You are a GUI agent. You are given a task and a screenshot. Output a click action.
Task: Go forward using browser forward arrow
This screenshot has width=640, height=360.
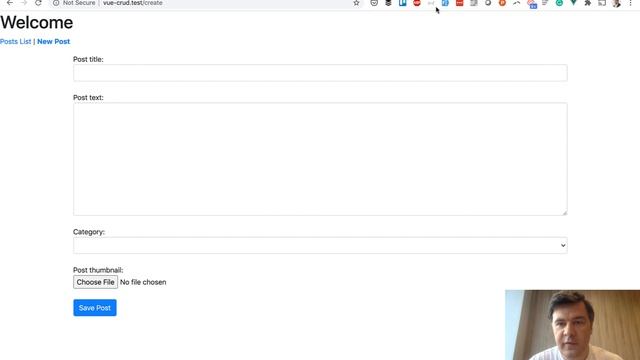tap(24, 3)
